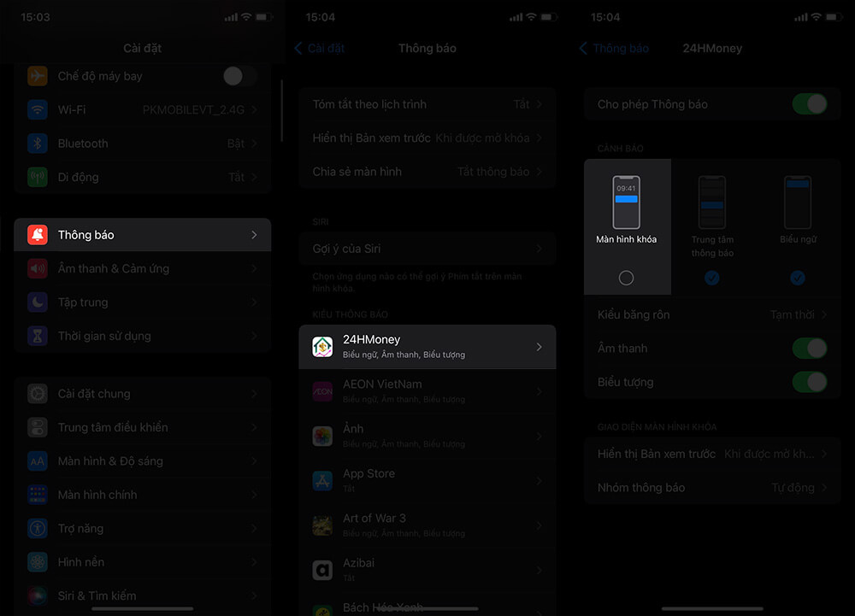Check the Màn hình khóa empty circle

pyautogui.click(x=626, y=278)
